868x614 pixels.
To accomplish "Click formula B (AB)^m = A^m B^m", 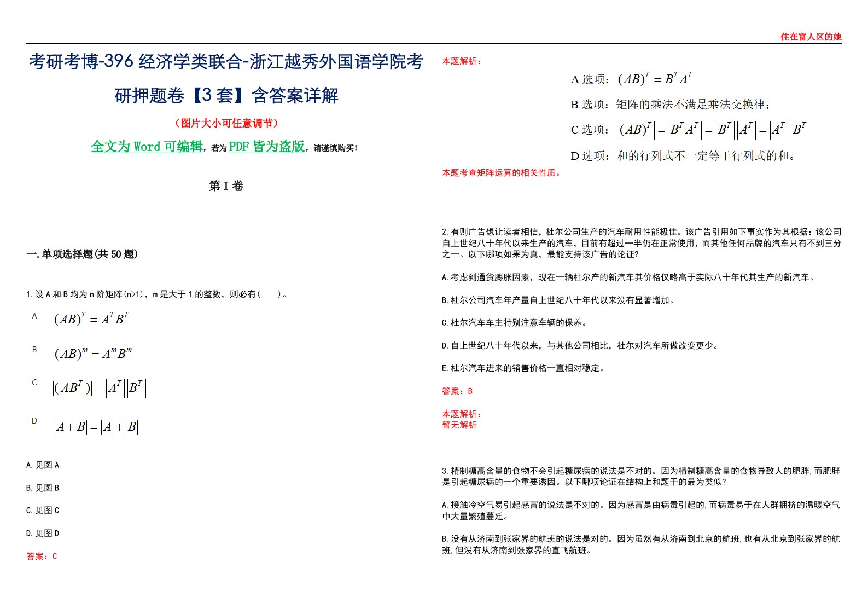I will [x=93, y=353].
